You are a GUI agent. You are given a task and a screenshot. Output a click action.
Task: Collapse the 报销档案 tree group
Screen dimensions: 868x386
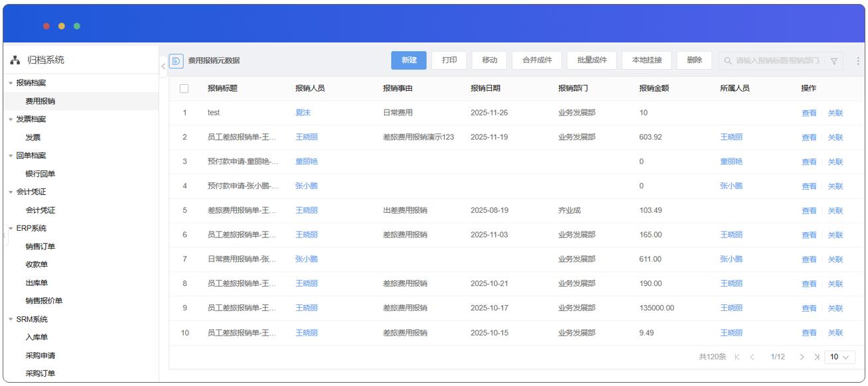pyautogui.click(x=11, y=84)
